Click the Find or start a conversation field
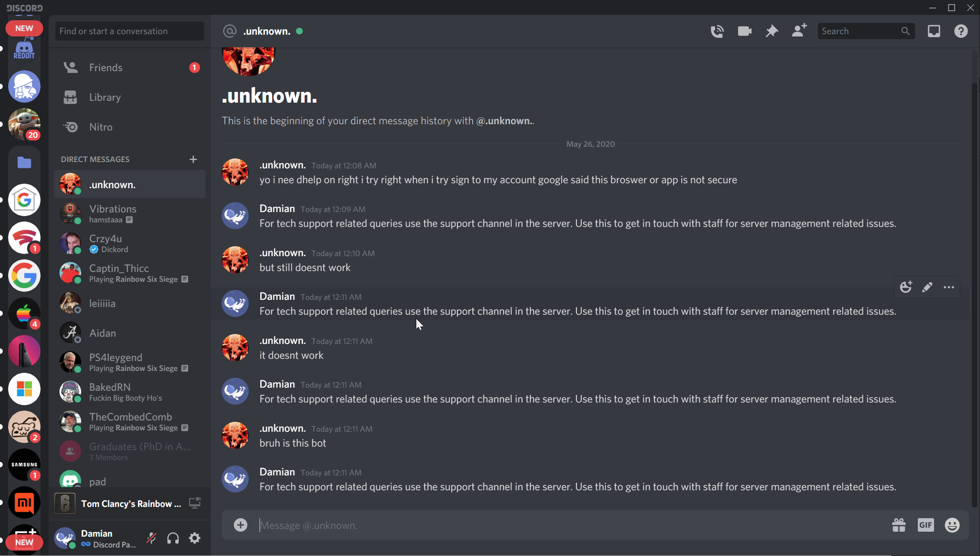The width and height of the screenshot is (980, 556). tap(130, 31)
